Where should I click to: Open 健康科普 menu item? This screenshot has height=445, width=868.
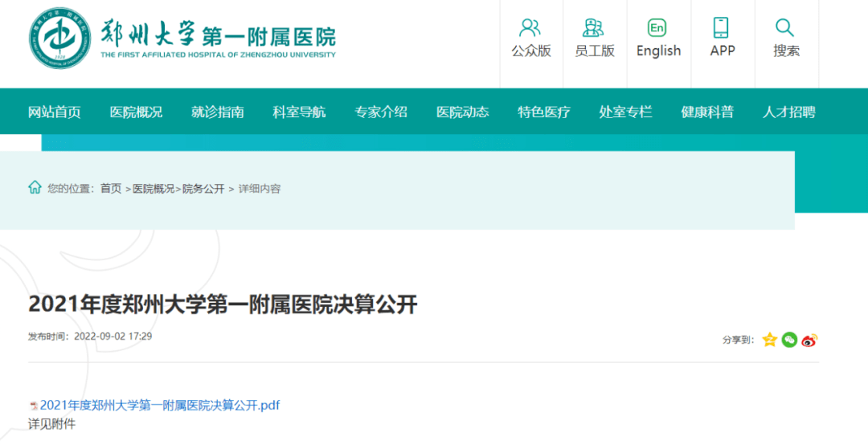tap(707, 112)
